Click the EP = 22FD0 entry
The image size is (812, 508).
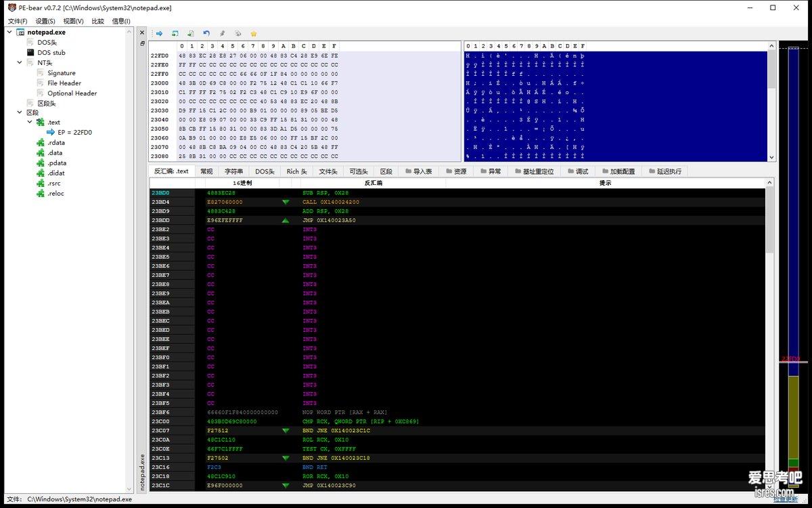[x=74, y=132]
